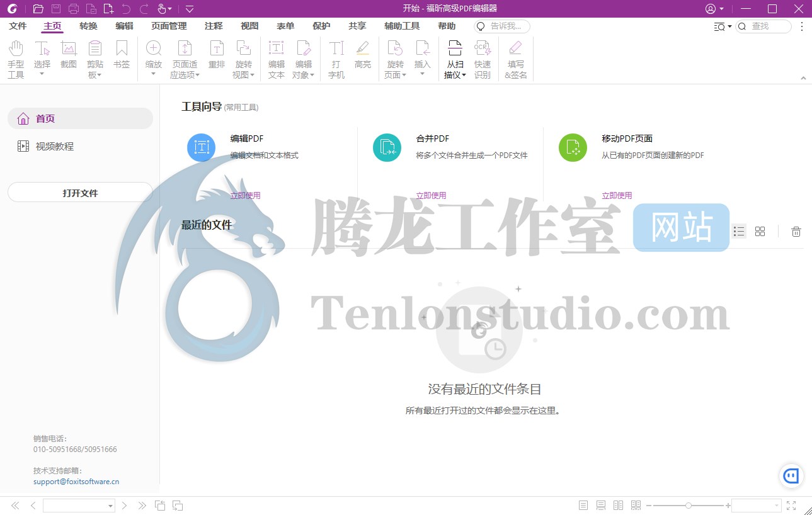Switch recent files to thumbnail grid view
The image size is (812, 515).
(x=760, y=232)
